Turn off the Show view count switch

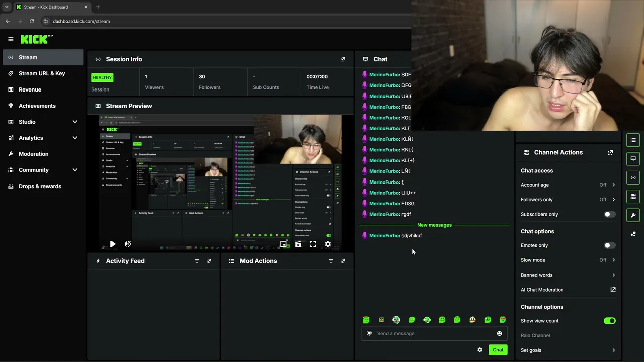[609, 321]
